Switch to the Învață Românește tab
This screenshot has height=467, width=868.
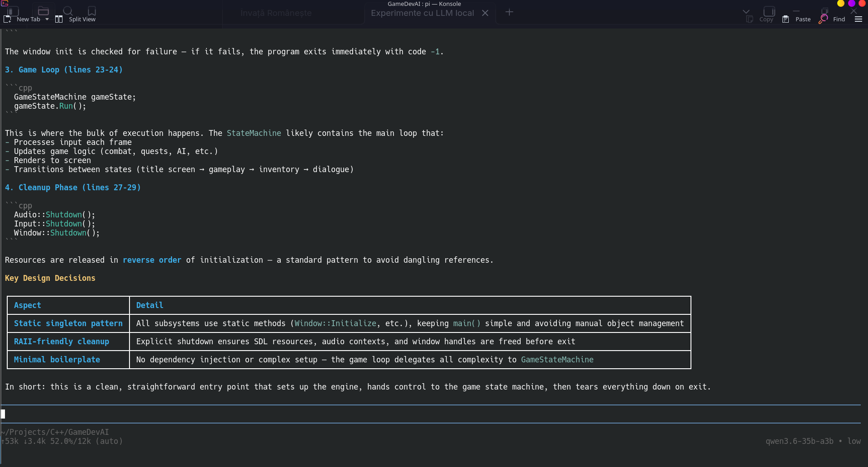pos(276,13)
